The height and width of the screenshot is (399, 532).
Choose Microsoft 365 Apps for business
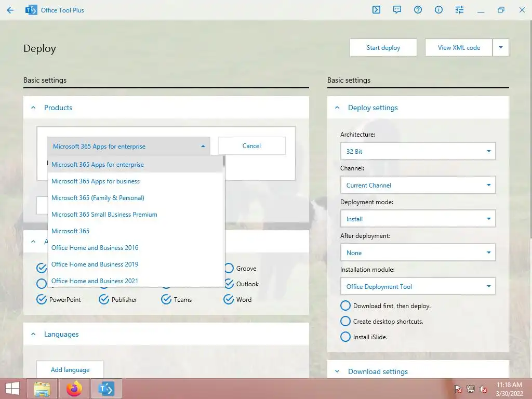click(135, 181)
